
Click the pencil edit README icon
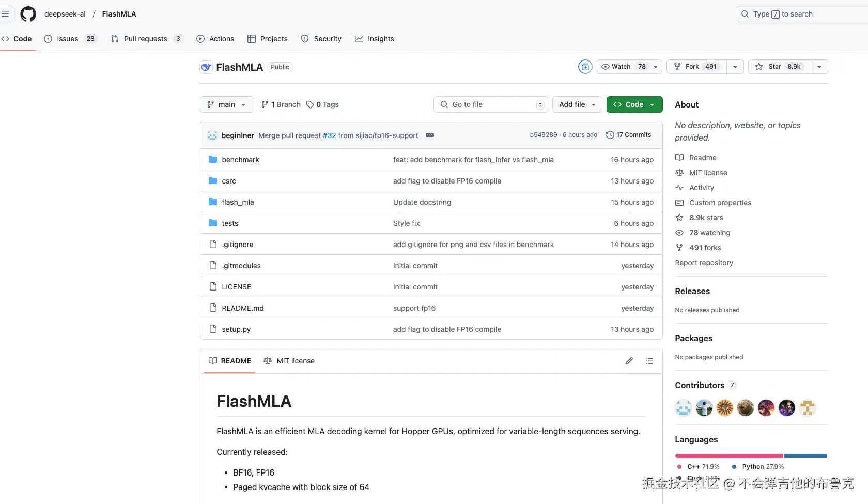point(629,361)
